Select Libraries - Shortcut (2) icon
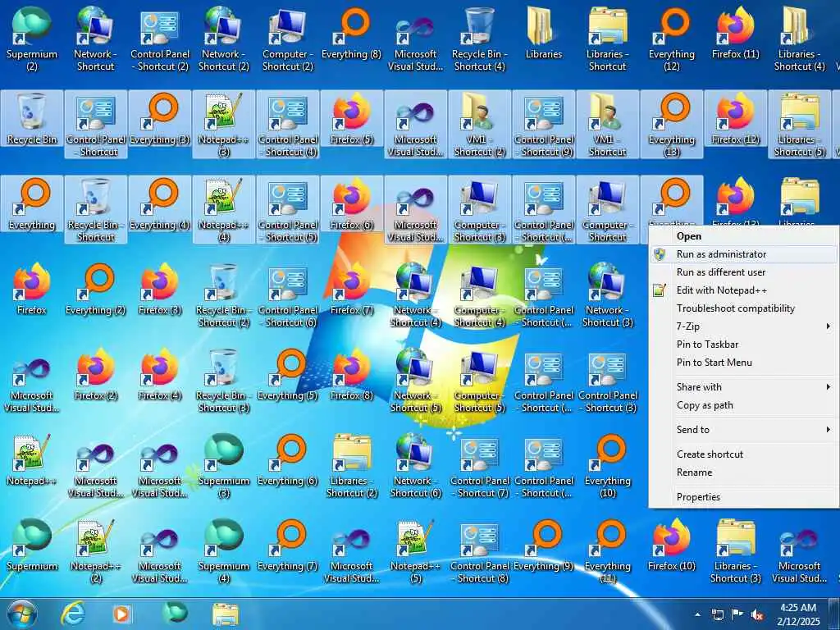This screenshot has height=630, width=840. coord(351,466)
